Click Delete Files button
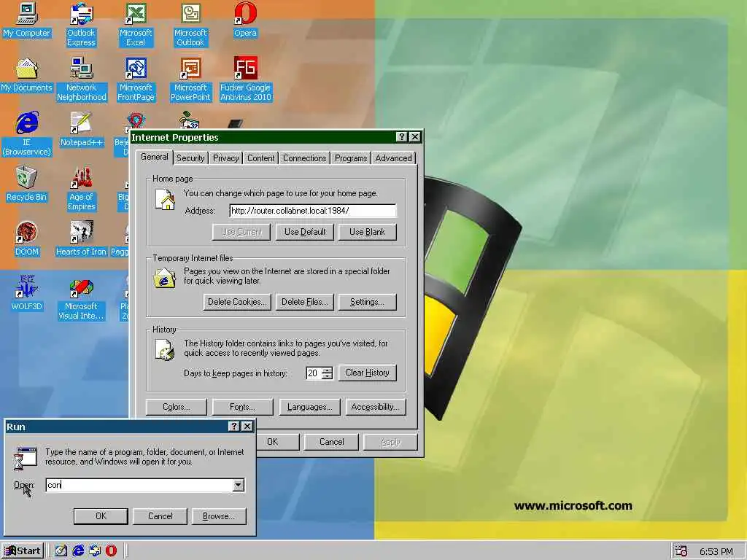 click(x=305, y=302)
